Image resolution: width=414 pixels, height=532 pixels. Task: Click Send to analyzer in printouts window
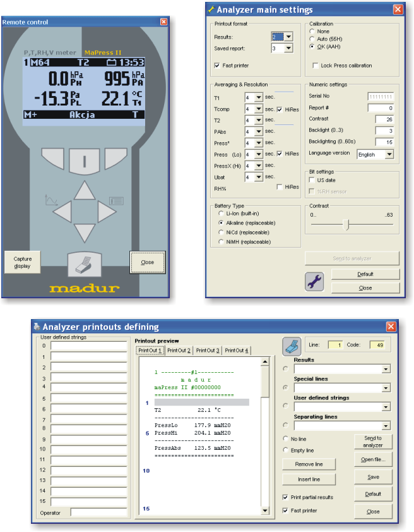coord(373,442)
